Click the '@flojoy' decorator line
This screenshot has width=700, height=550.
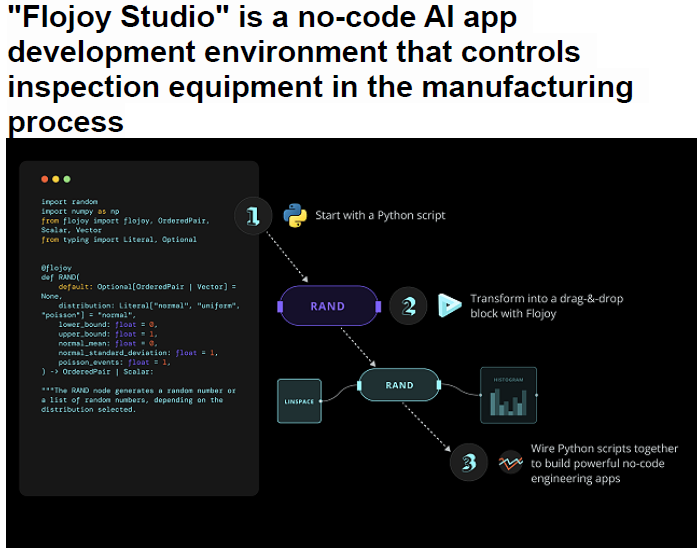[56, 268]
